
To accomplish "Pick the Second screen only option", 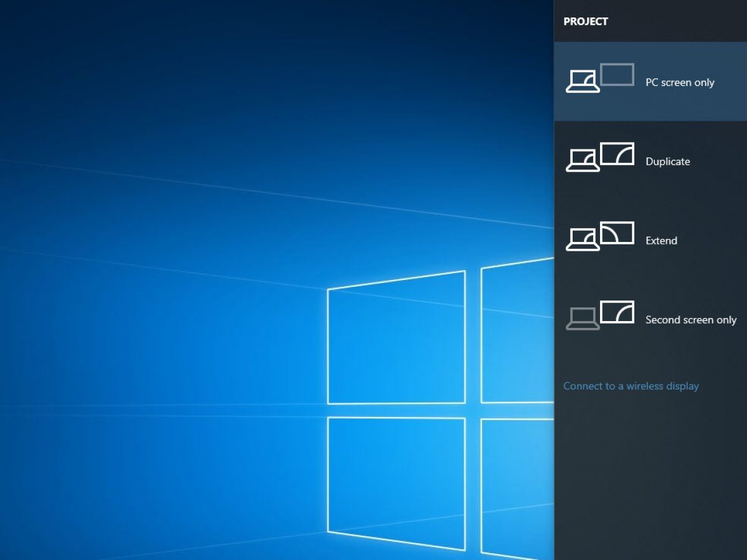I will pos(651,319).
